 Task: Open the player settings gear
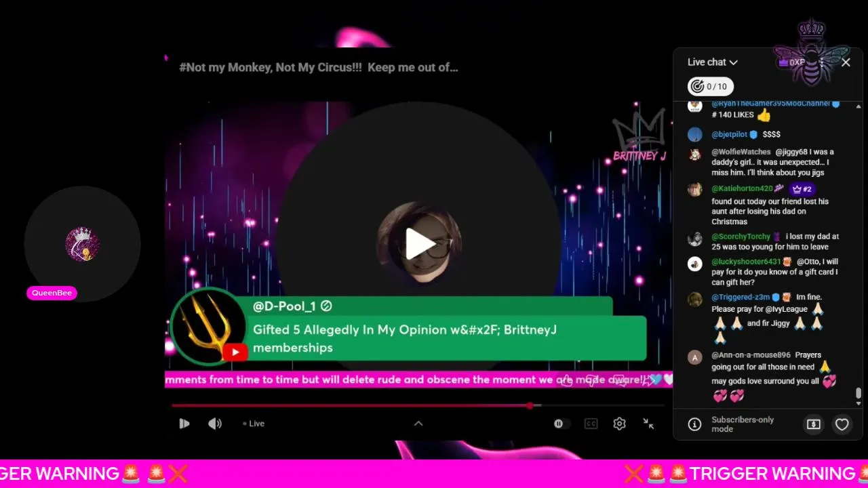tap(619, 424)
